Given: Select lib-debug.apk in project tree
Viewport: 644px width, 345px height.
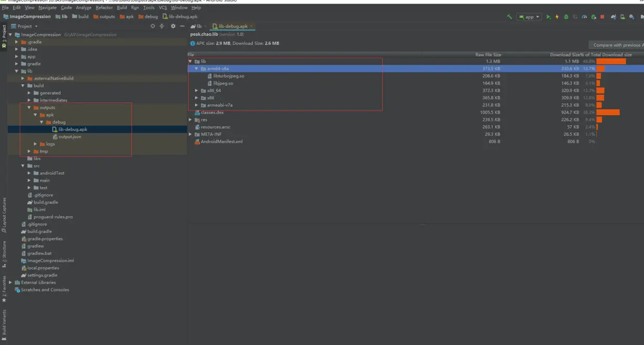Looking at the screenshot, I should point(73,129).
